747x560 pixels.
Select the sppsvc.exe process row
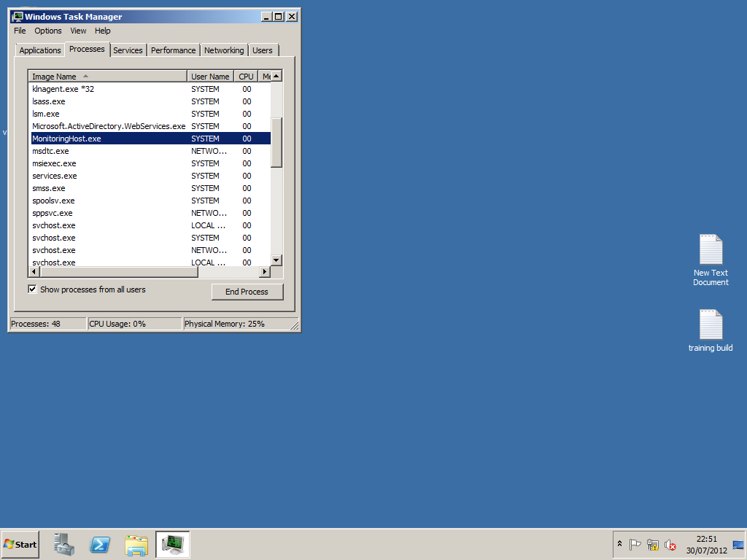click(150, 213)
